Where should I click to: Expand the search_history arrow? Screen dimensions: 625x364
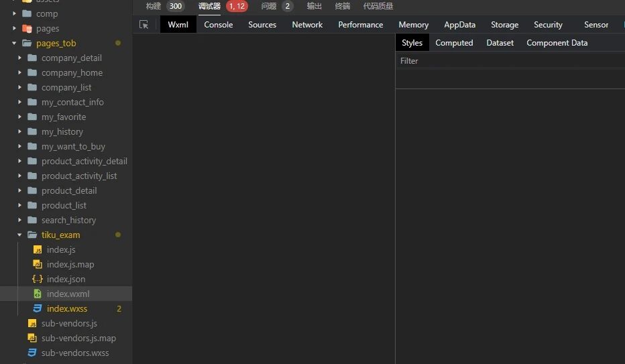19,220
